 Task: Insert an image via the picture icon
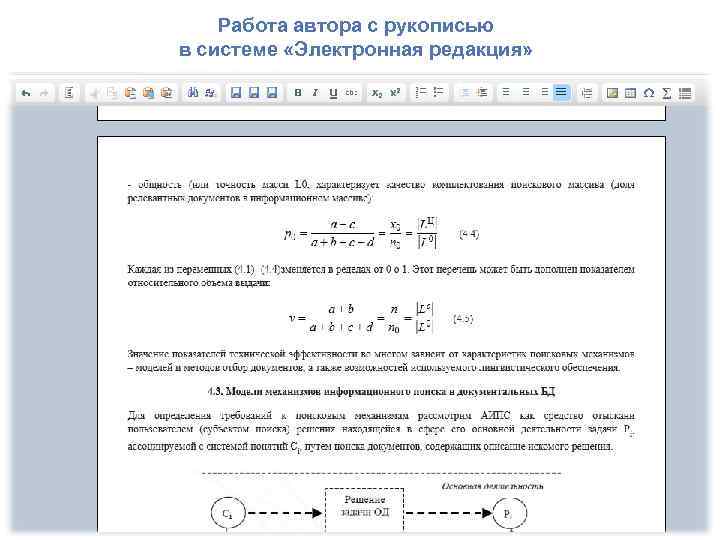(x=612, y=93)
